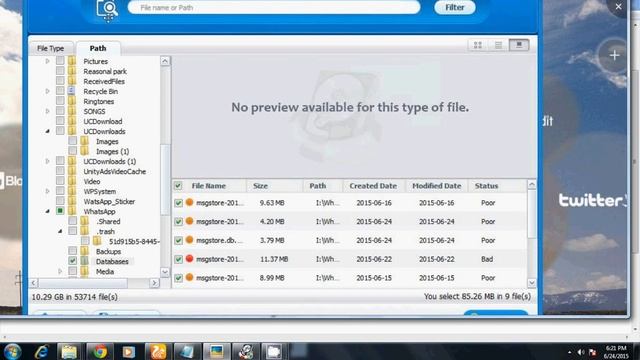Viewport: 640px width, 360px height.
Task: Switch to preview view mode
Action: (519, 45)
